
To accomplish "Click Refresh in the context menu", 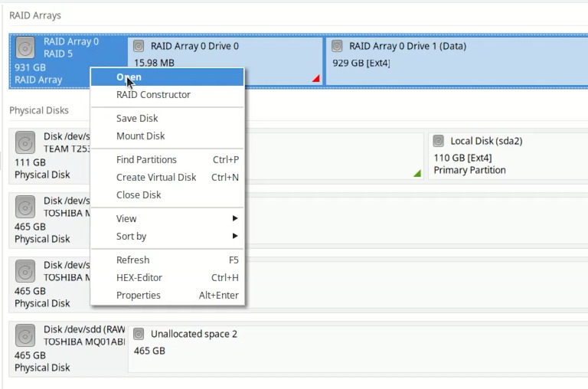I will point(167,260).
